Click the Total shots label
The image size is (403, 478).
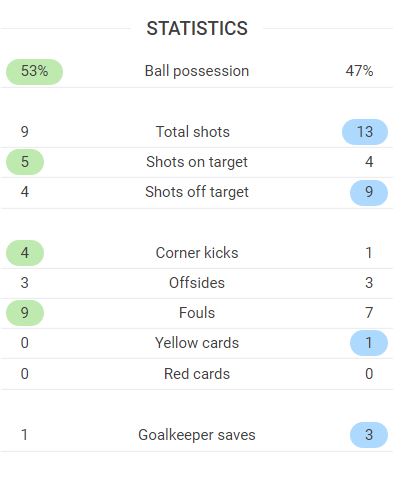coord(193,132)
